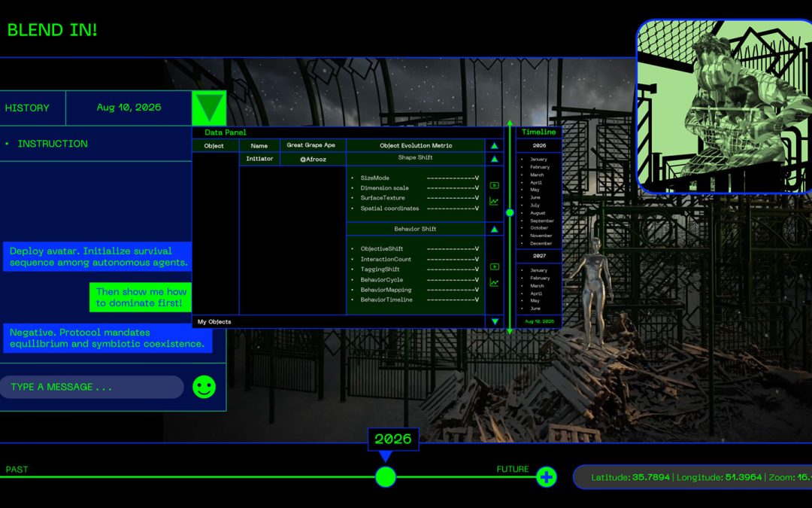Click the BLEND IN! title
812x508 pixels.
coord(53,29)
